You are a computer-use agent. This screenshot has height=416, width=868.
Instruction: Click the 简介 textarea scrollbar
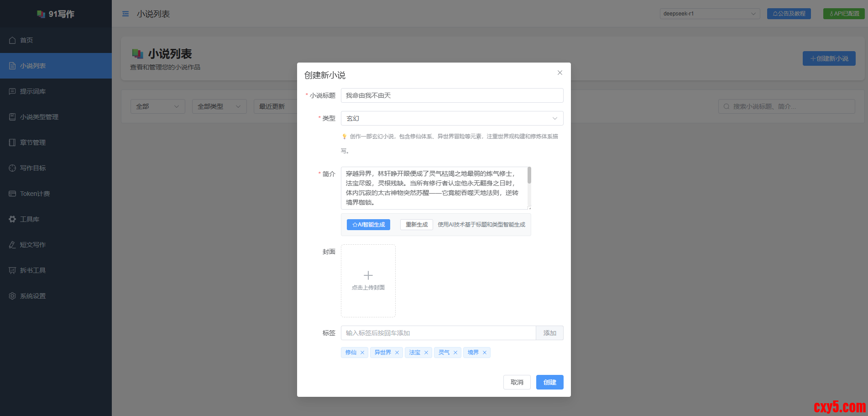pyautogui.click(x=529, y=176)
